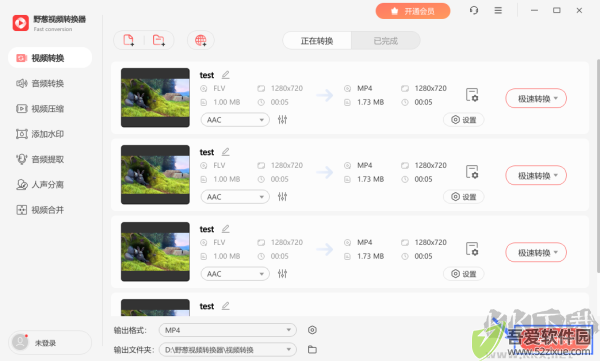
Task: Open 极速转换 dropdown in first row
Action: [x=536, y=99]
